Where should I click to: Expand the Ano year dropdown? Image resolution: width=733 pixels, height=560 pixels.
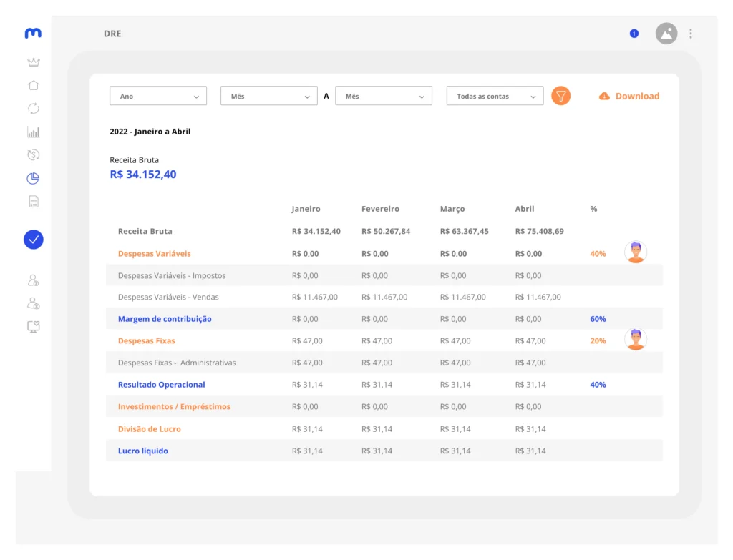coord(158,96)
